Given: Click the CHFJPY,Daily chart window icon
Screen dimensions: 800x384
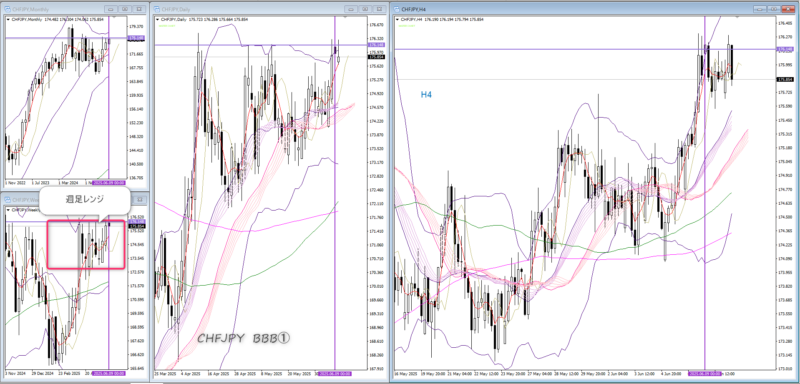Looking at the screenshot, I should (x=157, y=9).
